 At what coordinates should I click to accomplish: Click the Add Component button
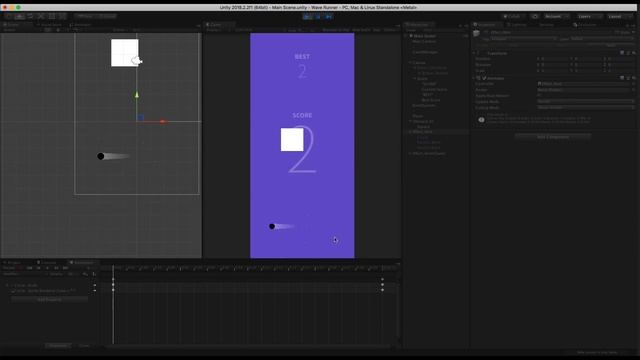[x=553, y=137]
